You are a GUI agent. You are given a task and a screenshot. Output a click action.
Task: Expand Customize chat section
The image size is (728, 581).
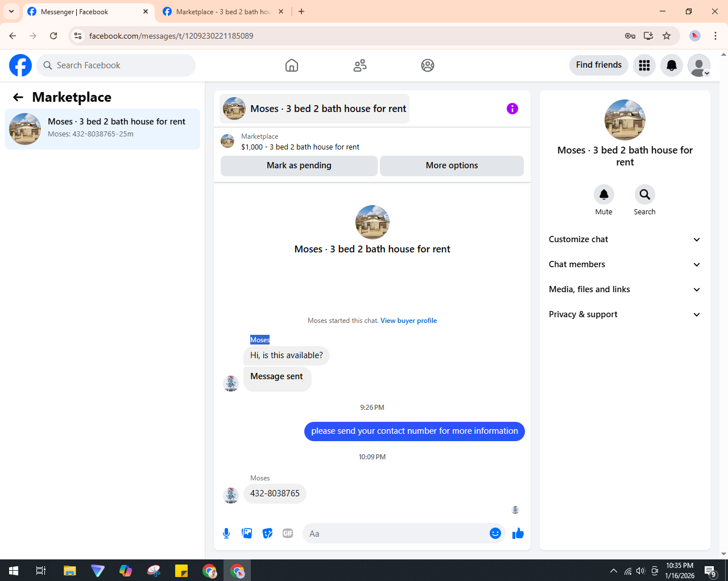625,239
